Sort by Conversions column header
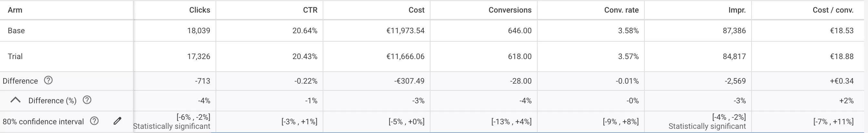 click(510, 10)
